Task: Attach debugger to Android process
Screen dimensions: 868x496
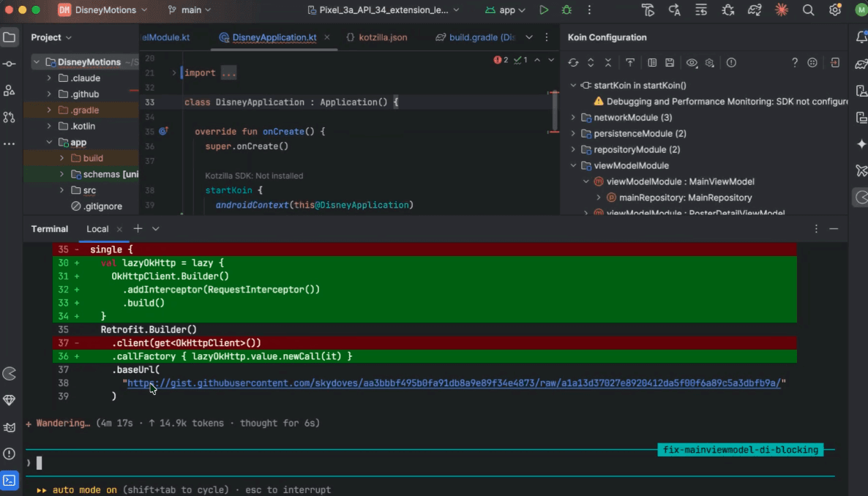Action: 728,10
